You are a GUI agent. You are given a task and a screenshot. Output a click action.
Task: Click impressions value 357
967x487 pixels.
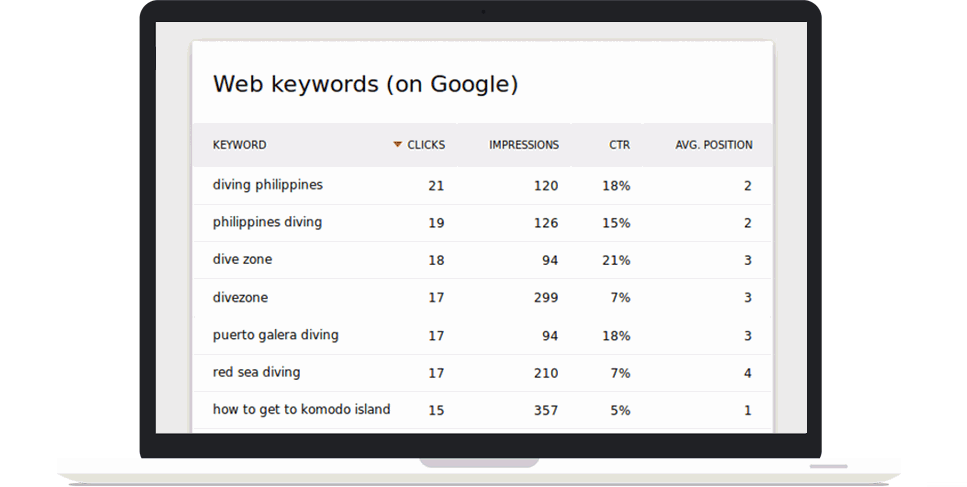point(546,410)
